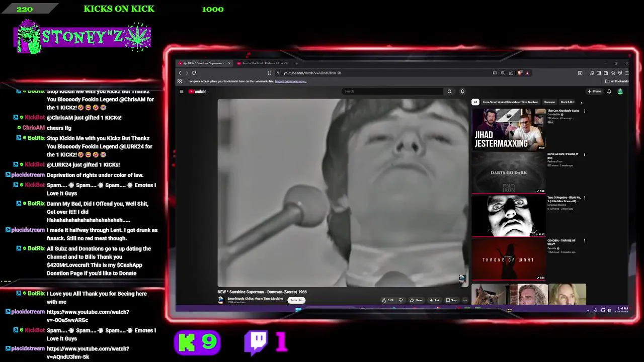Open the YouTube guide hamburger menu
644x362 pixels.
(182, 92)
